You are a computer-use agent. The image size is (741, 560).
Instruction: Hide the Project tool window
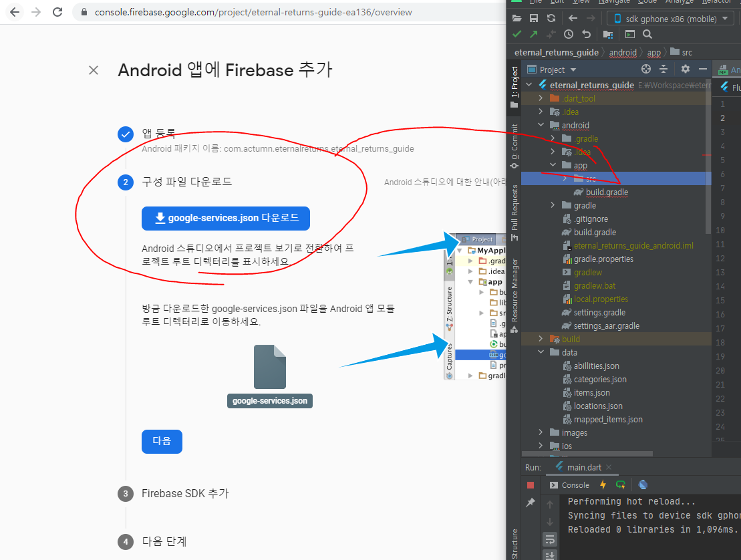(x=703, y=69)
